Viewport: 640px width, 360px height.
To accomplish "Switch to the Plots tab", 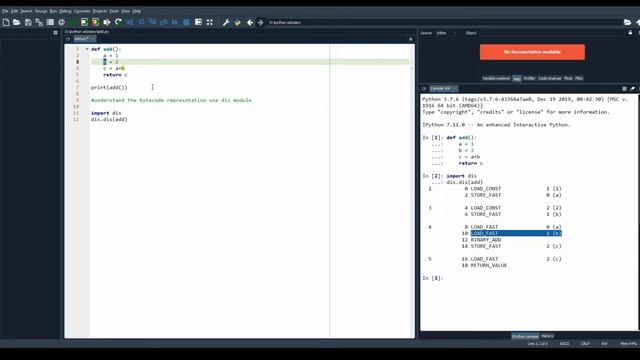I will (x=568, y=78).
